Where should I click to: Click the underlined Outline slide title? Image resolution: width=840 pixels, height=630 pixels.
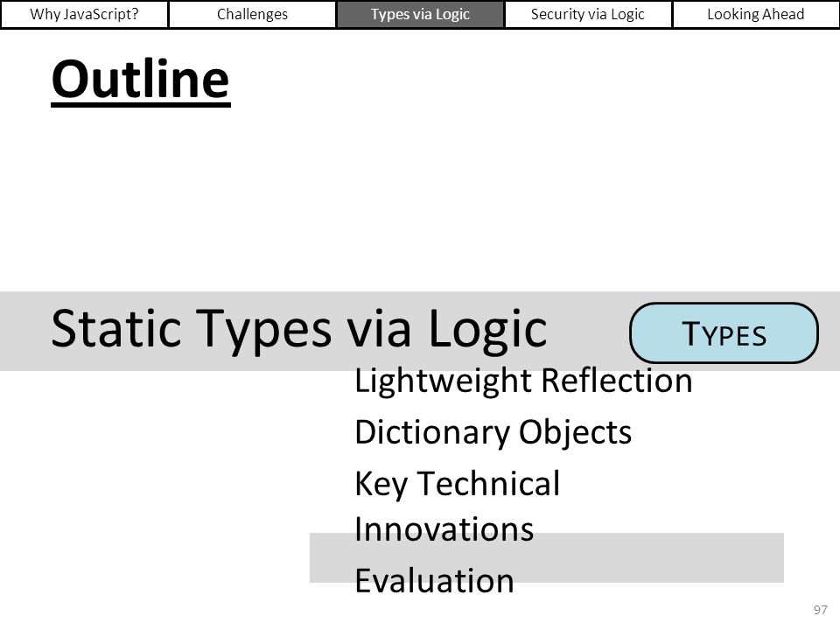pyautogui.click(x=140, y=80)
